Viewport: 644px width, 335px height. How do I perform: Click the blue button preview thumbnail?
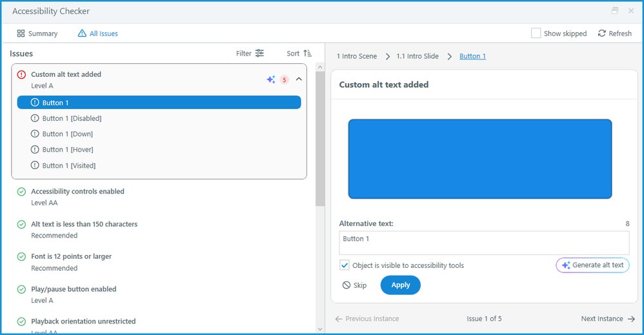coord(479,159)
